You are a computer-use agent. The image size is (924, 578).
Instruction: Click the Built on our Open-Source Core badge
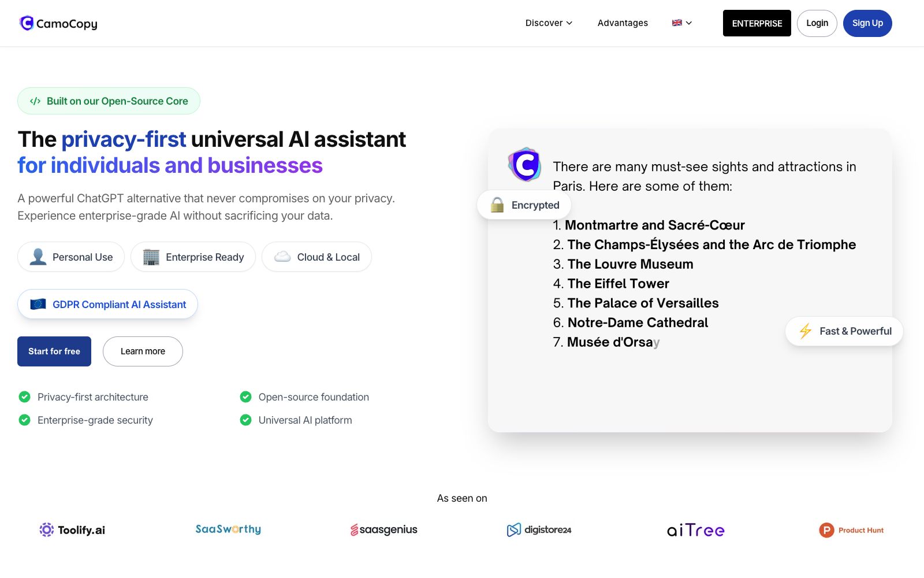click(109, 101)
